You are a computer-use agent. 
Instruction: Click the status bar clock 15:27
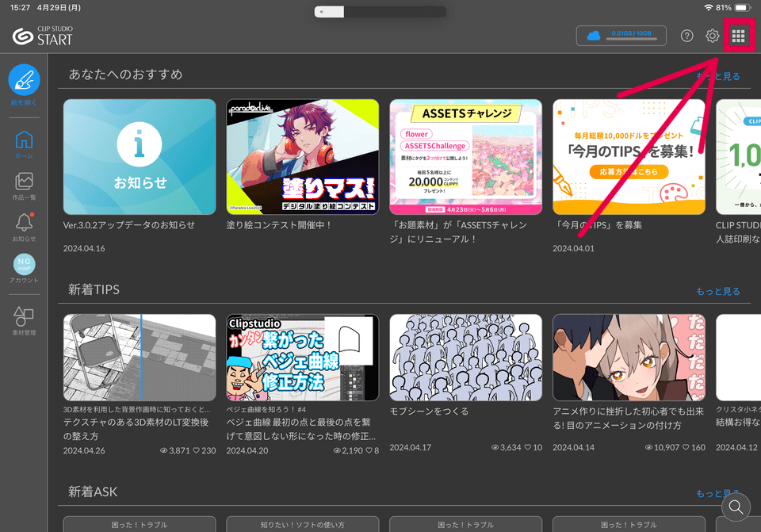pos(20,8)
